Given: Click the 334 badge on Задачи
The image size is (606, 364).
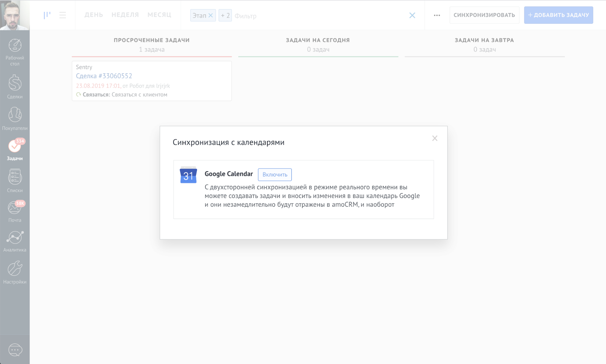Looking at the screenshot, I should tap(20, 141).
